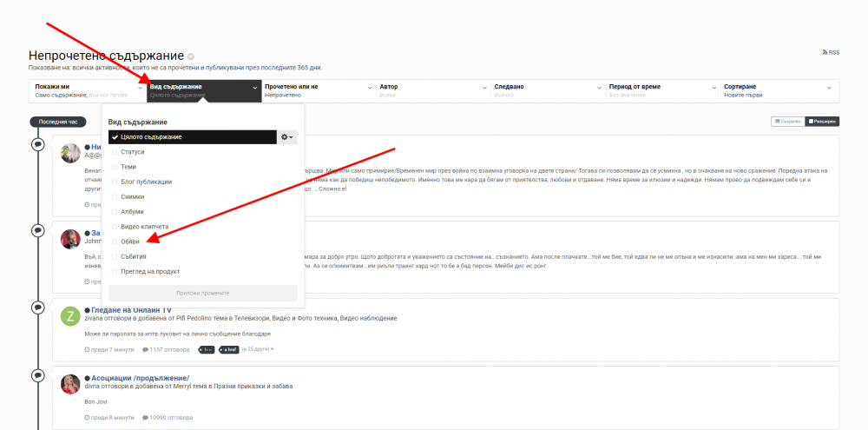Screen dimensions: 868x430
Task: Expand the Прочетено или не filter
Action: click(319, 91)
